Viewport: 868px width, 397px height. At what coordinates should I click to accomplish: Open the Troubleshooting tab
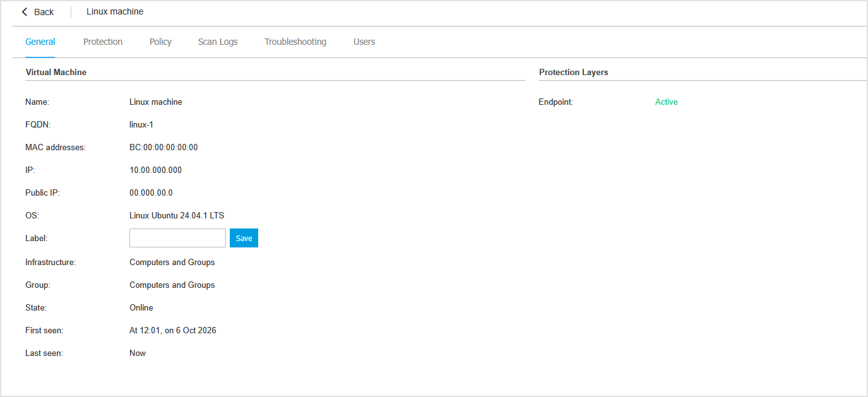pyautogui.click(x=295, y=42)
